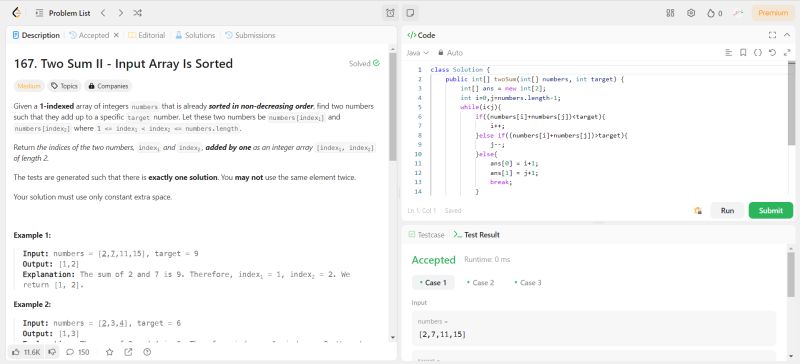This screenshot has width=800, height=364.
Task: Click the streak fire icon
Action: [x=714, y=13]
